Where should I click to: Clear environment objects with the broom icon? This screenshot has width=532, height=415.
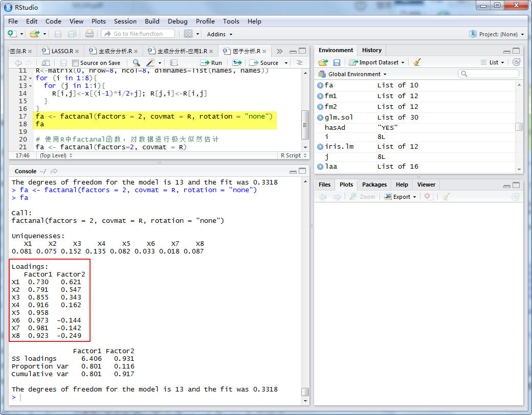tap(417, 62)
